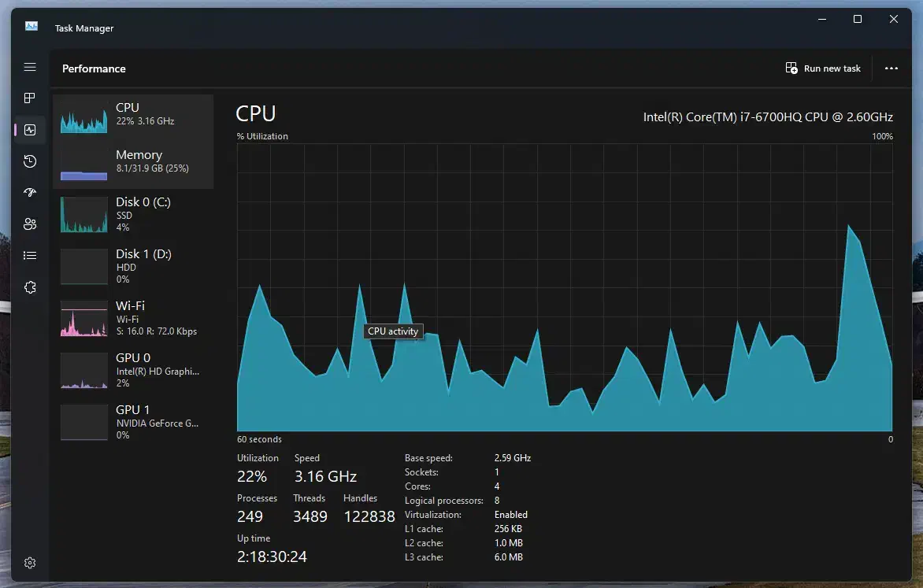Show Disk 0 (C:) SSD performance
This screenshot has width=923, height=588.
pos(133,214)
